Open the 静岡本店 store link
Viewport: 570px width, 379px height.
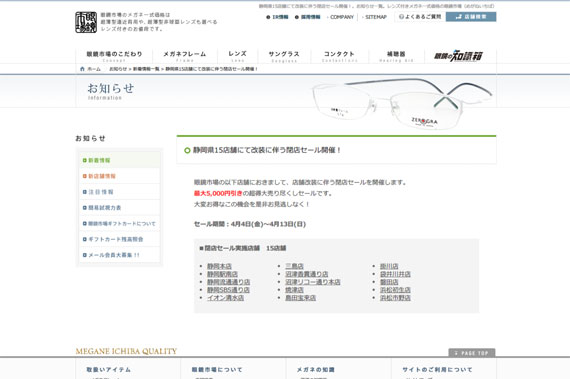tap(219, 266)
